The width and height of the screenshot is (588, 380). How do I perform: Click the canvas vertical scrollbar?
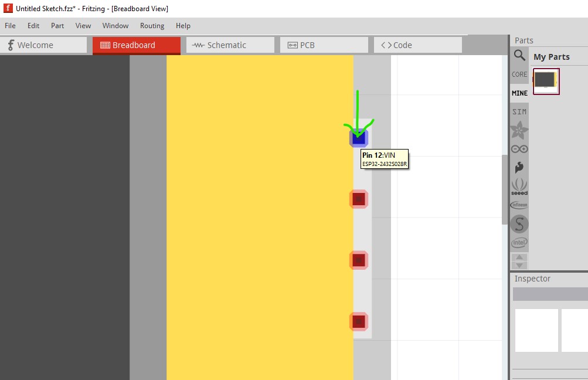tap(505, 189)
